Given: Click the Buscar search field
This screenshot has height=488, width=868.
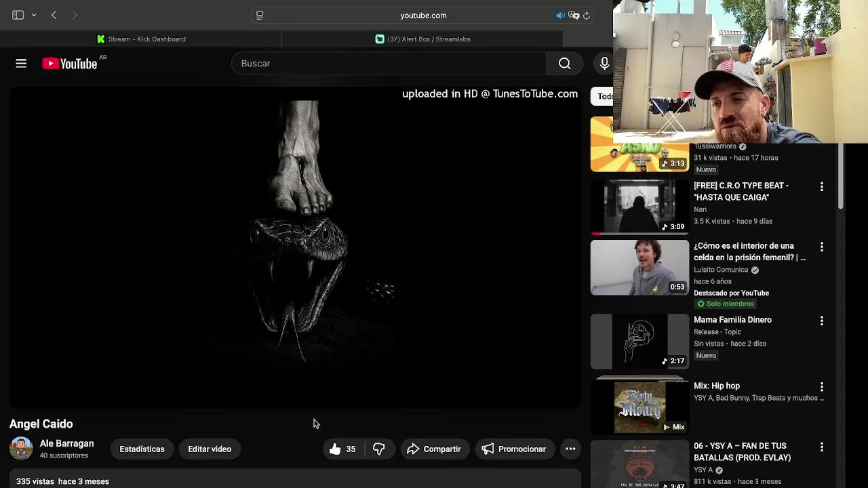Looking at the screenshot, I should tap(389, 63).
